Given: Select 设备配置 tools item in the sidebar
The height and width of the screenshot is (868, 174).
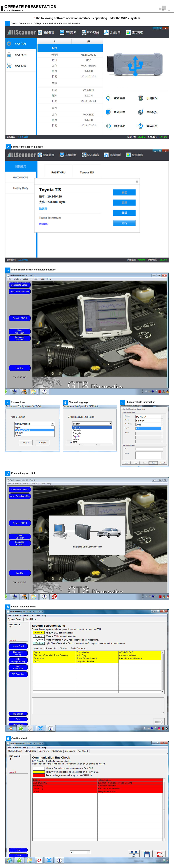Looking at the screenshot, I should coord(21,66).
